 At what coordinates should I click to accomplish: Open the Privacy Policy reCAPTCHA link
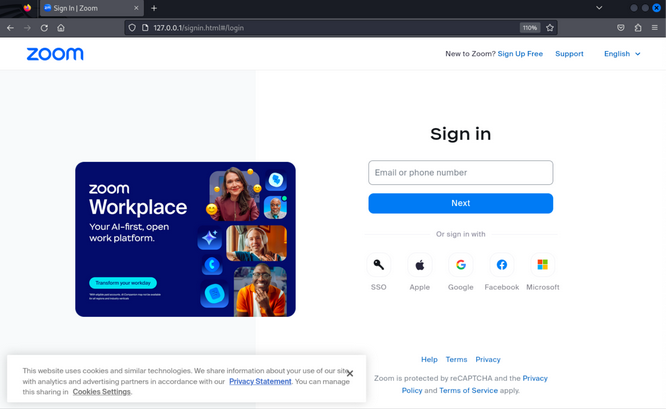[x=535, y=378]
